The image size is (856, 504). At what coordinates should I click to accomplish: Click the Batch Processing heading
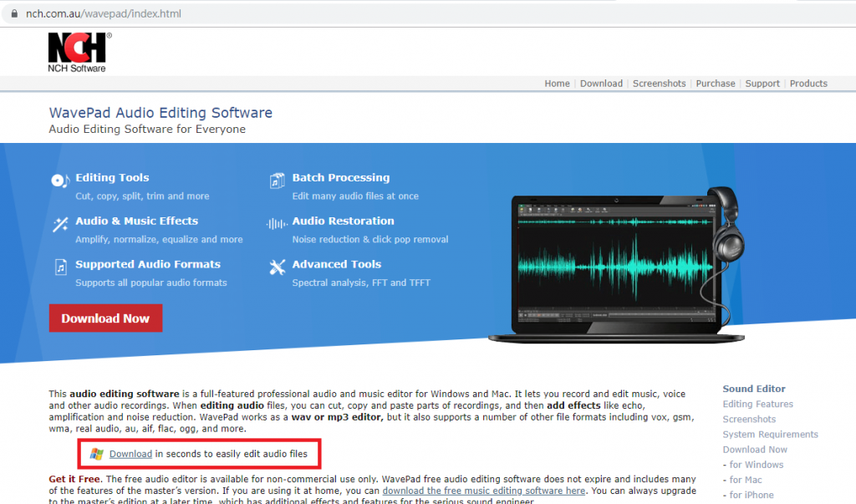pyautogui.click(x=341, y=177)
